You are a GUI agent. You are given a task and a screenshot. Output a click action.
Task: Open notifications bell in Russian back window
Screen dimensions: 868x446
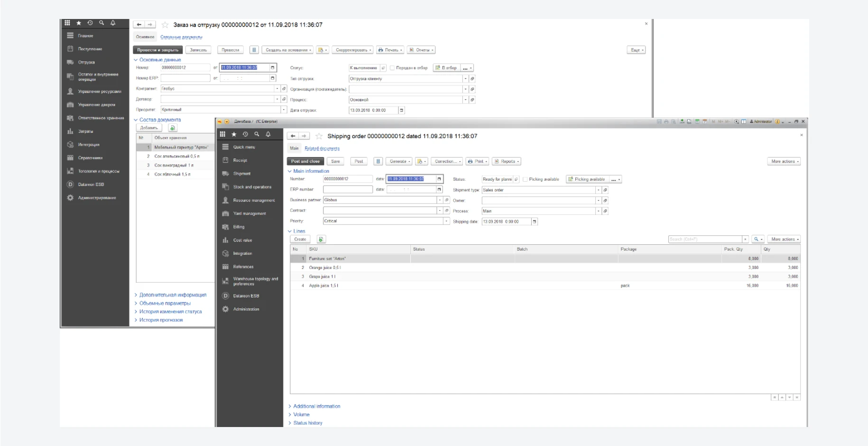click(x=113, y=23)
